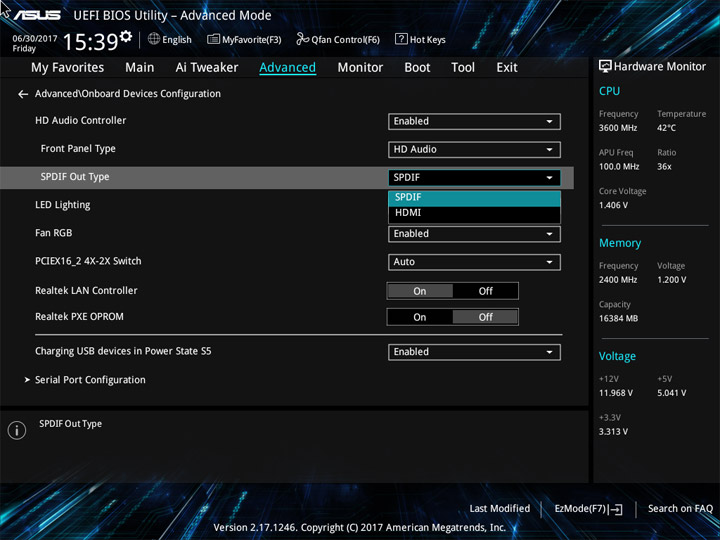Go back using the left arrow icon
This screenshot has height=540, width=720.
pyautogui.click(x=23, y=94)
